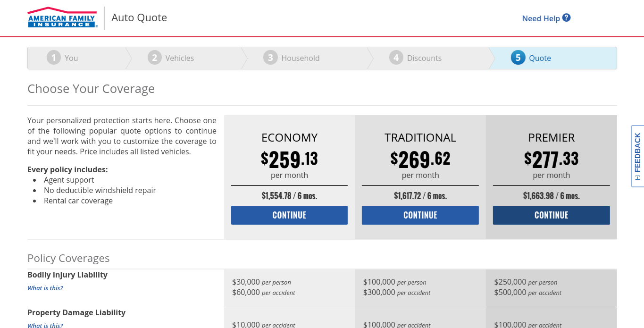The image size is (644, 328).
Task: Click the Need Help text link
Action: [x=541, y=18]
